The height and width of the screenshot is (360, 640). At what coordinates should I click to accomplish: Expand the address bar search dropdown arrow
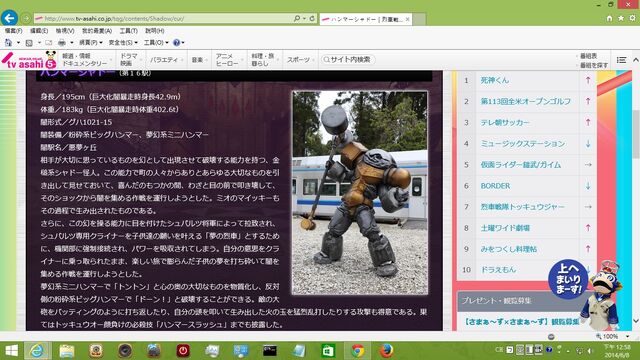(x=304, y=18)
